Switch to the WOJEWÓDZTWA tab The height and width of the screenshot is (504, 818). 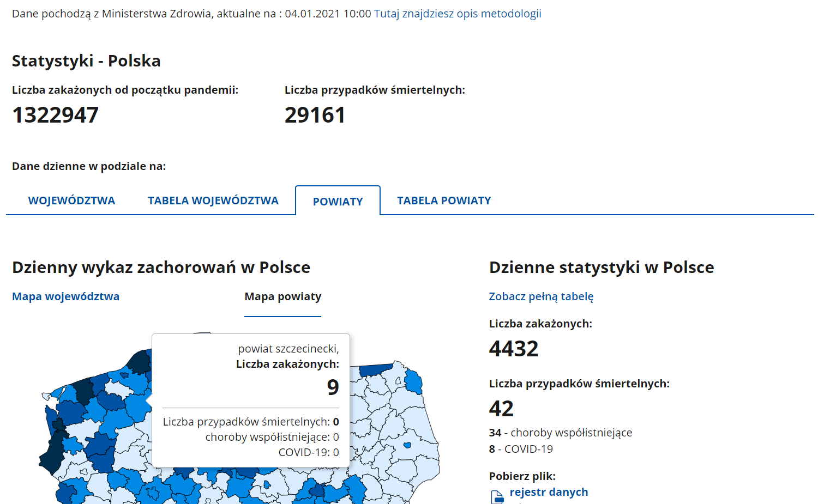pos(71,201)
